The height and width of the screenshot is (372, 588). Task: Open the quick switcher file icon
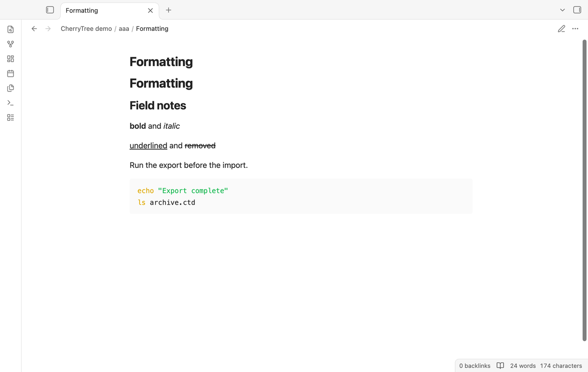10,29
